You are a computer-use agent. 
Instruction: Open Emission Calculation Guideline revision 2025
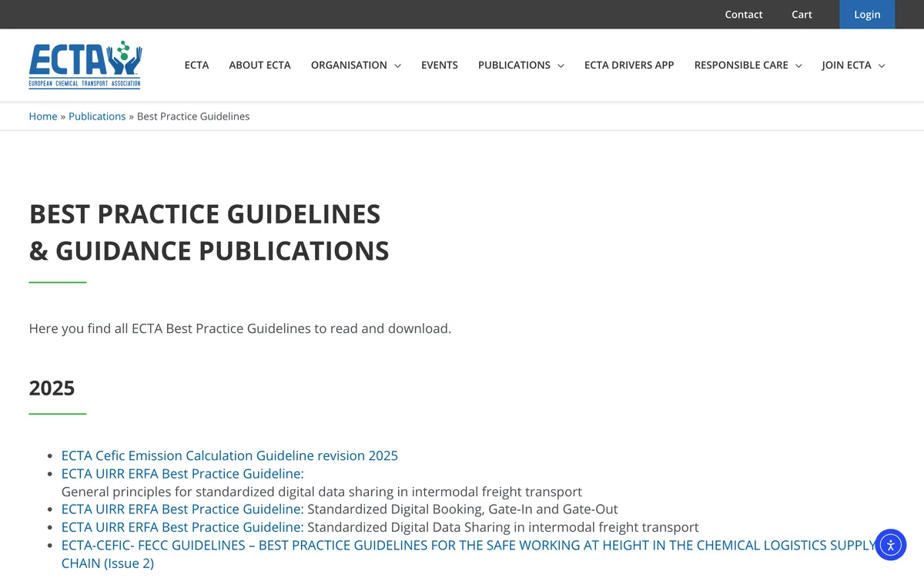pyautogui.click(x=229, y=455)
